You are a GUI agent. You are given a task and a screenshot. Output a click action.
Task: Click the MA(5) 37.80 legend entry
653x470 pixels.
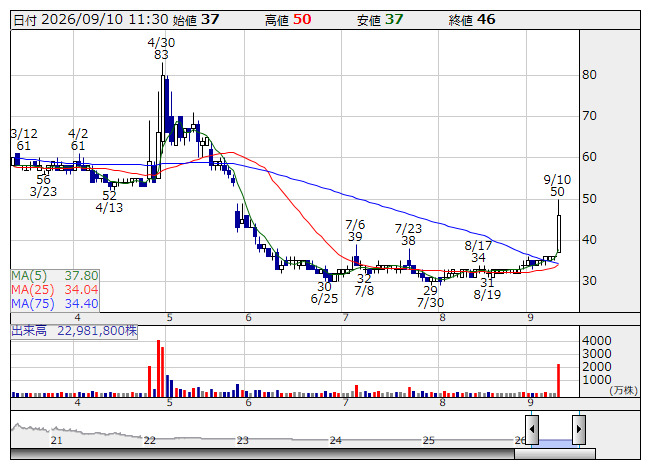[55, 276]
